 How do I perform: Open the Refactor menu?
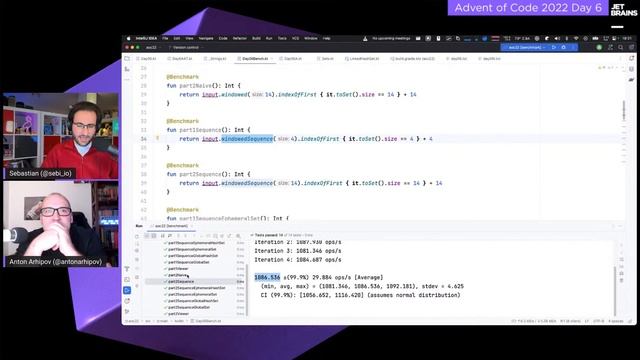[240, 38]
